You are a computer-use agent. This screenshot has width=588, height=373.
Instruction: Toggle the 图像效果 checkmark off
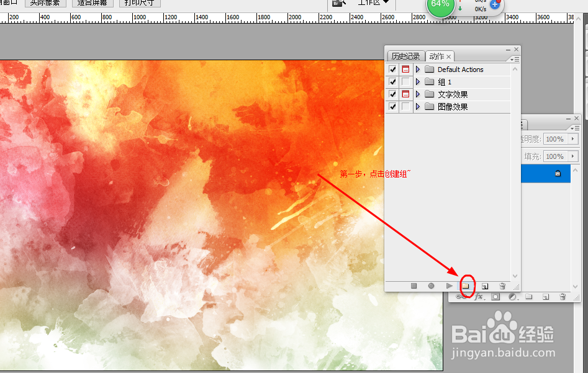[392, 107]
